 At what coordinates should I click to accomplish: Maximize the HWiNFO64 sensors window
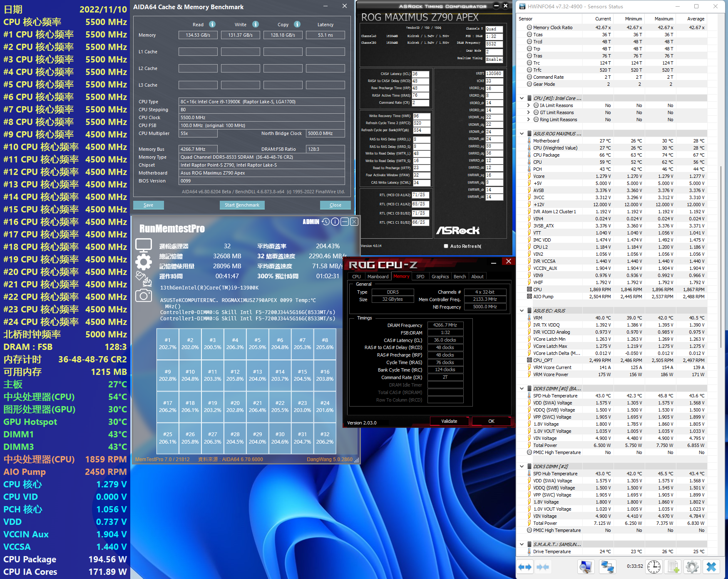point(696,6)
